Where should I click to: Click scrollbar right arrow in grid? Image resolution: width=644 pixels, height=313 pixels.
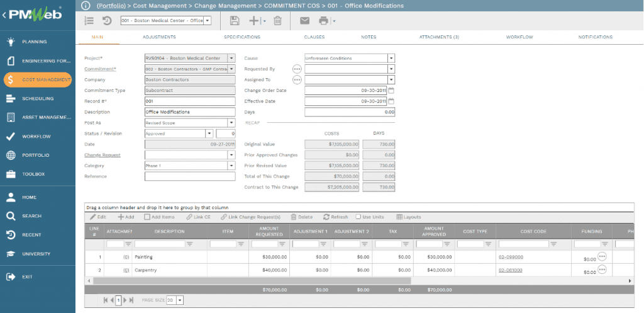pos(630,280)
